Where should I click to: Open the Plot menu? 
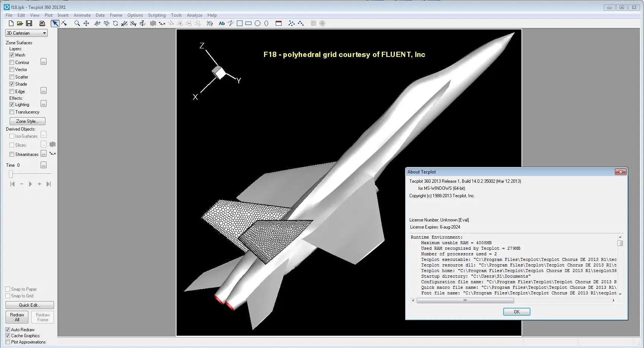click(48, 15)
